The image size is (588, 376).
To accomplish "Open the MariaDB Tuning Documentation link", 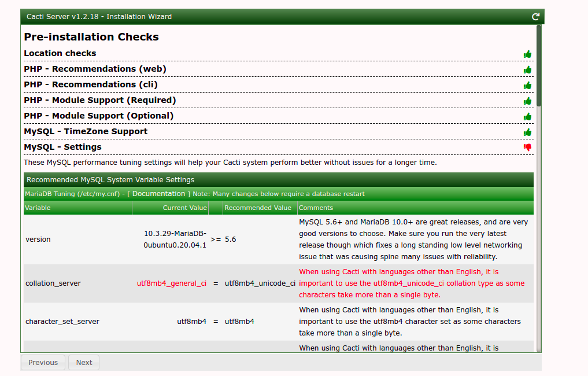I will pos(158,194).
